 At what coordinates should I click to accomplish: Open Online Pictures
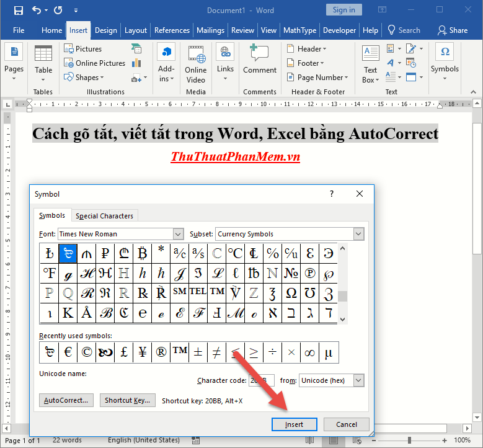tap(95, 63)
